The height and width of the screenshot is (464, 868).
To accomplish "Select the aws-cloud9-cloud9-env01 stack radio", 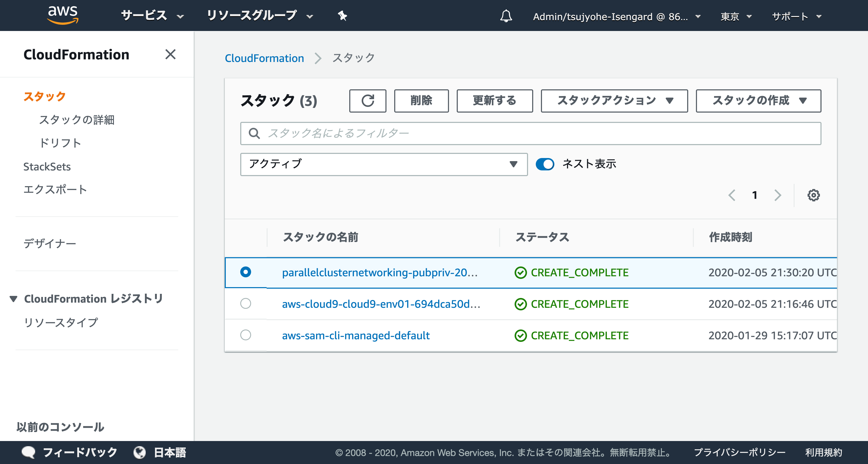I will (x=246, y=303).
